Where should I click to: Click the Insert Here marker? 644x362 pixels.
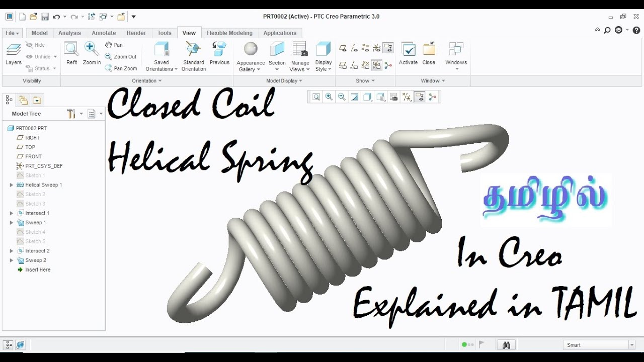[34, 270]
